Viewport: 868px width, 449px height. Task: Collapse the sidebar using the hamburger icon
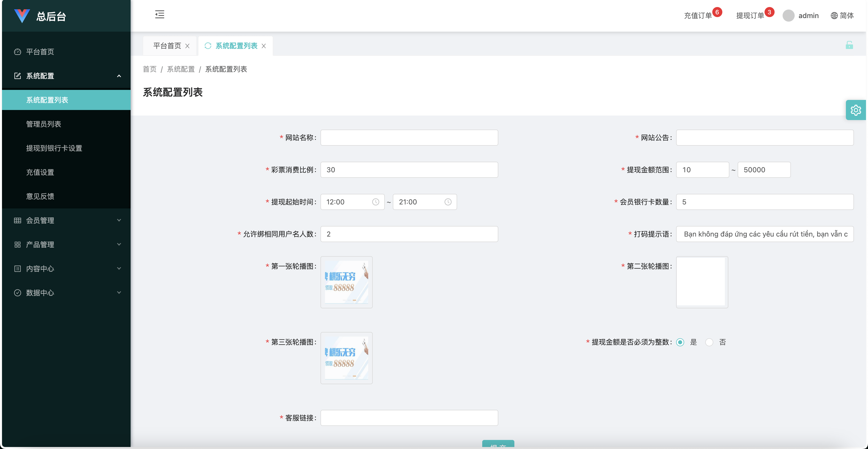pyautogui.click(x=160, y=15)
